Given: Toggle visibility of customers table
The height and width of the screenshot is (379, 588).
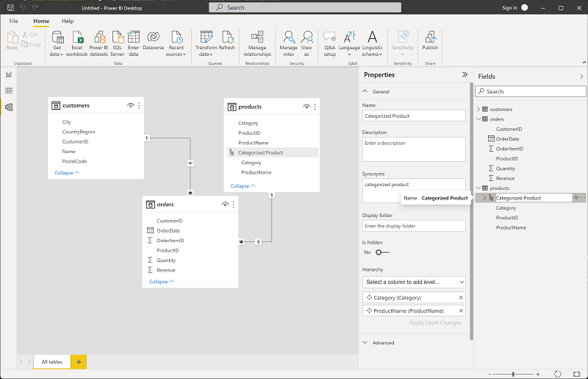Looking at the screenshot, I should [x=131, y=105].
